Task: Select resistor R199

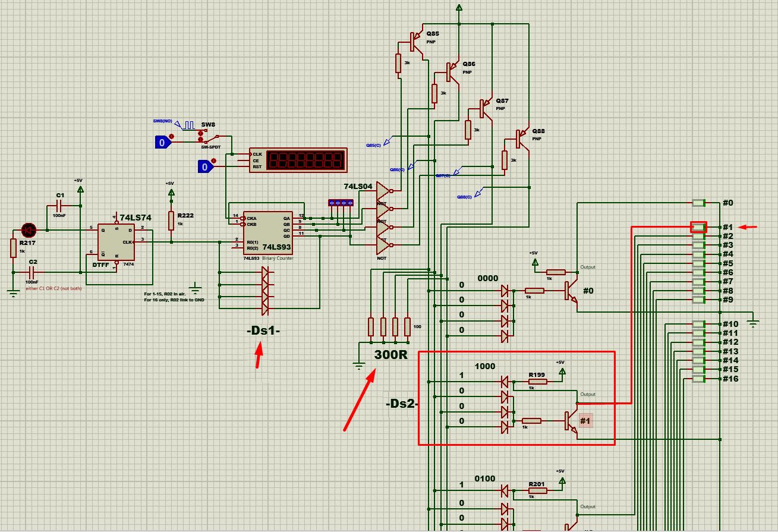Action: tap(538, 382)
